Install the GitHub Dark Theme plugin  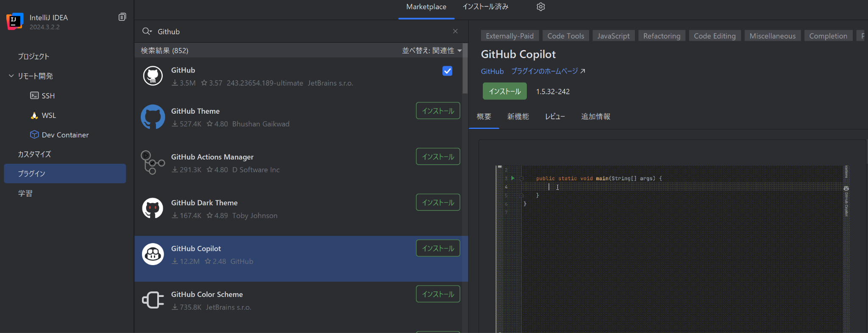[x=438, y=202]
